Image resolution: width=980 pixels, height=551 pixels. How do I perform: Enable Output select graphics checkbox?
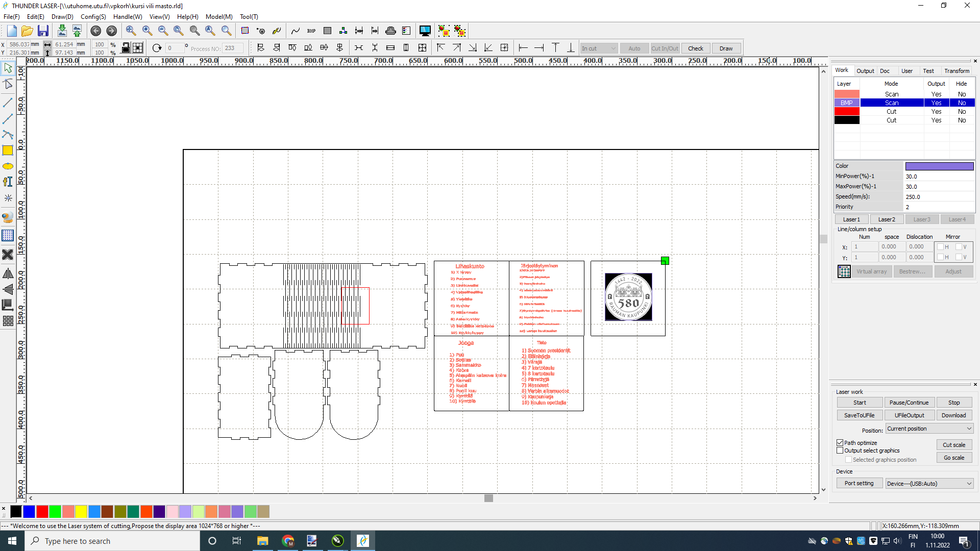[x=840, y=450]
